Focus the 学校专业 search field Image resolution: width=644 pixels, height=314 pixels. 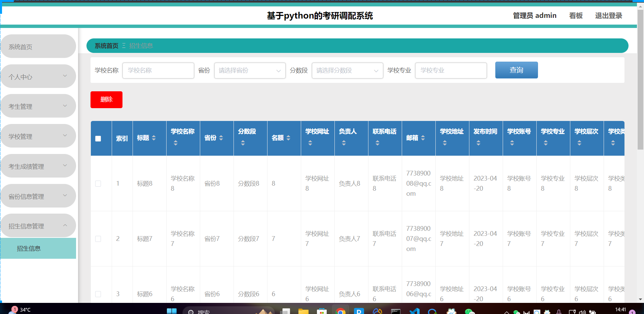coord(451,70)
